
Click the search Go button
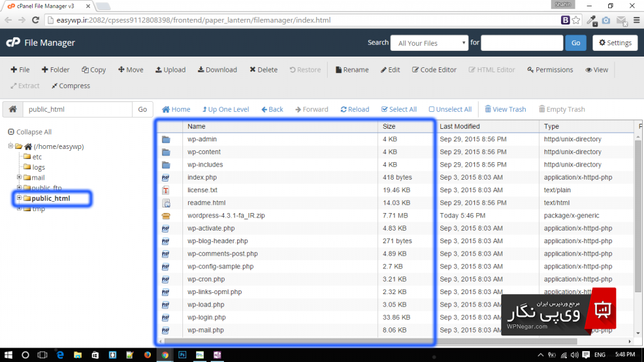pyautogui.click(x=576, y=43)
